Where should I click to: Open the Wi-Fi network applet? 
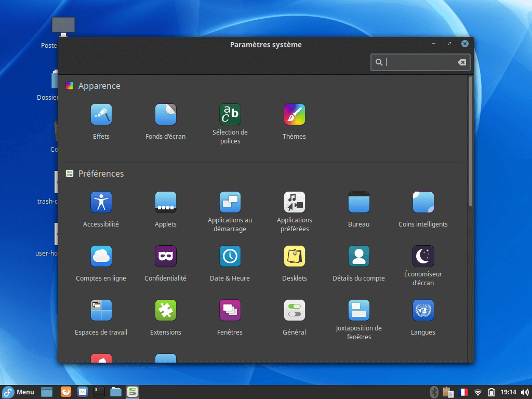click(478, 393)
